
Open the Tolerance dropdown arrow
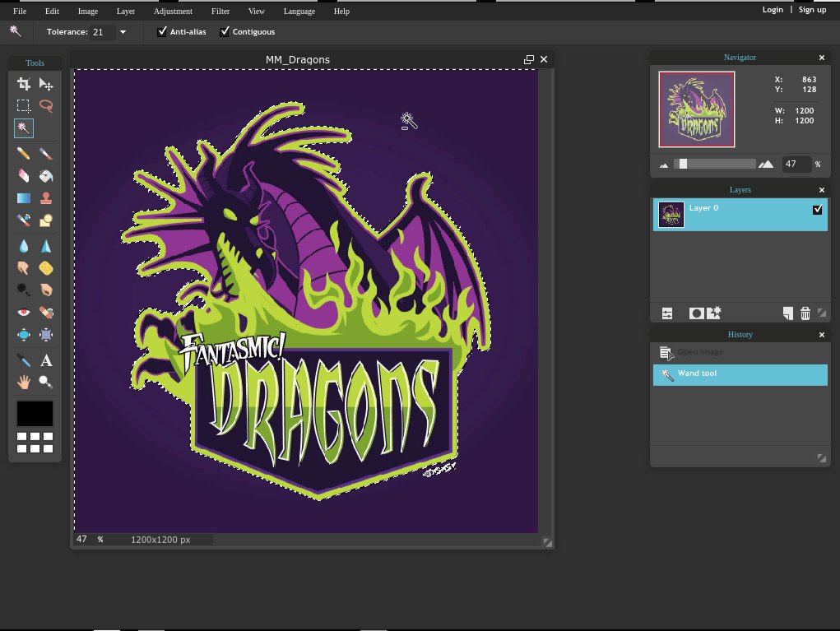tap(123, 32)
